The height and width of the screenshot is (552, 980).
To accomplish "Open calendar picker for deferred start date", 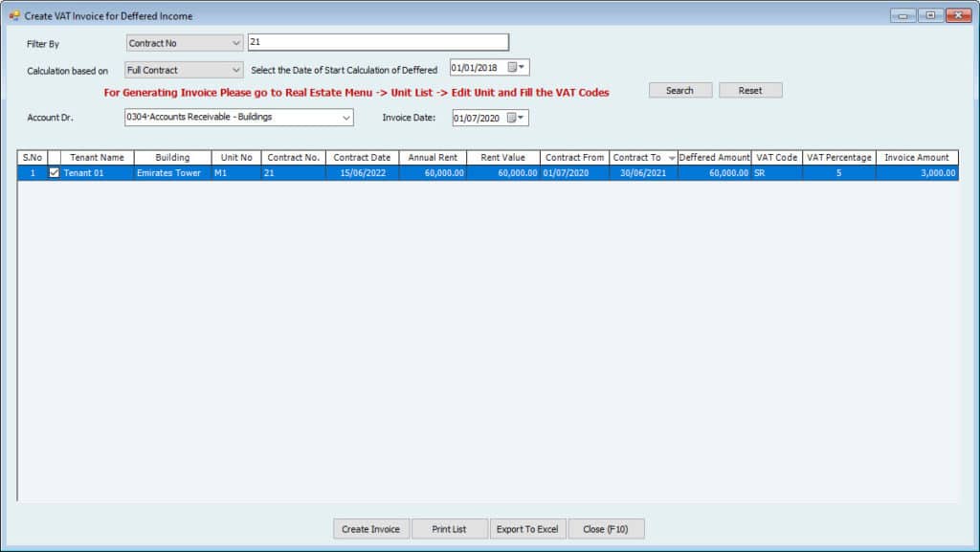I will pos(516,67).
